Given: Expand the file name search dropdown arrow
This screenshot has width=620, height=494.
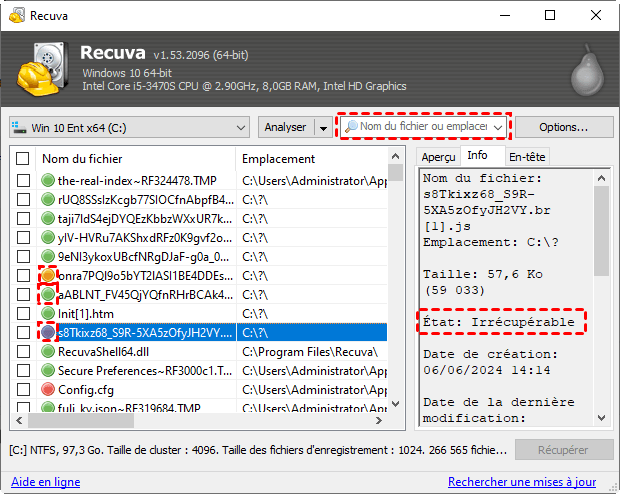Looking at the screenshot, I should pos(498,127).
